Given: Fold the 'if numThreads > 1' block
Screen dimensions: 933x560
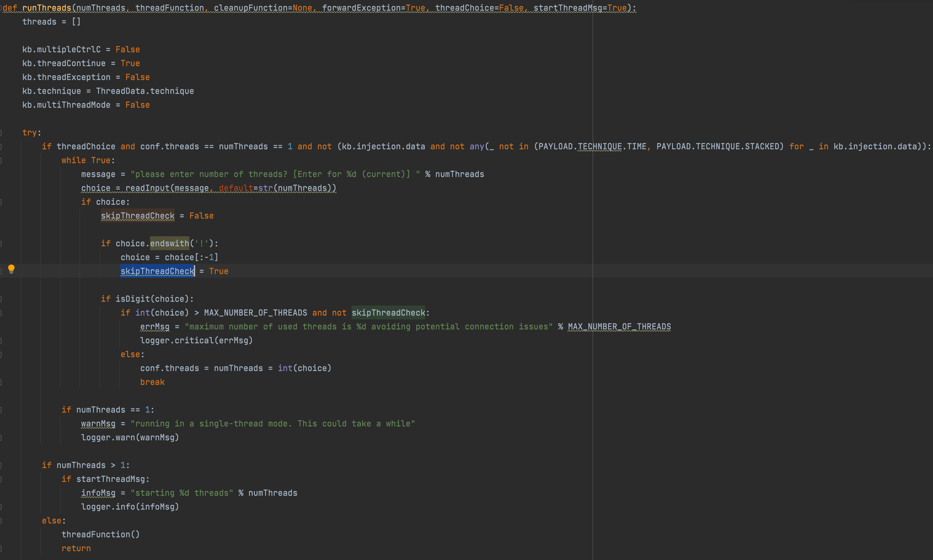Looking at the screenshot, I should [x=1, y=465].
